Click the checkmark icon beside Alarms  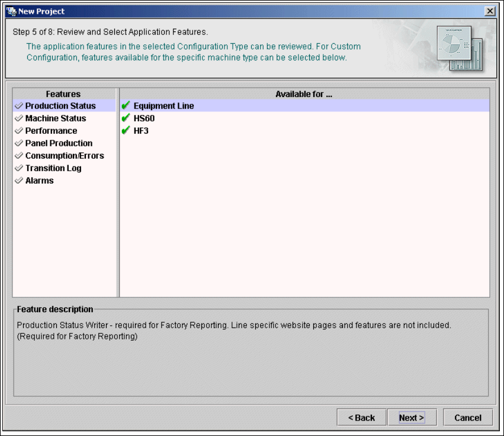(x=19, y=180)
